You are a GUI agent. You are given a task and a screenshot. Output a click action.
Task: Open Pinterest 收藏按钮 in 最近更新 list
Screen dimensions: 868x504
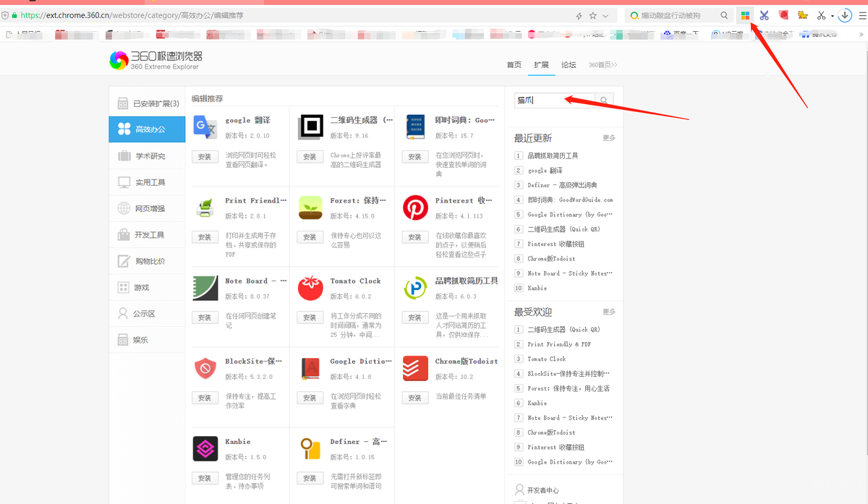[556, 244]
